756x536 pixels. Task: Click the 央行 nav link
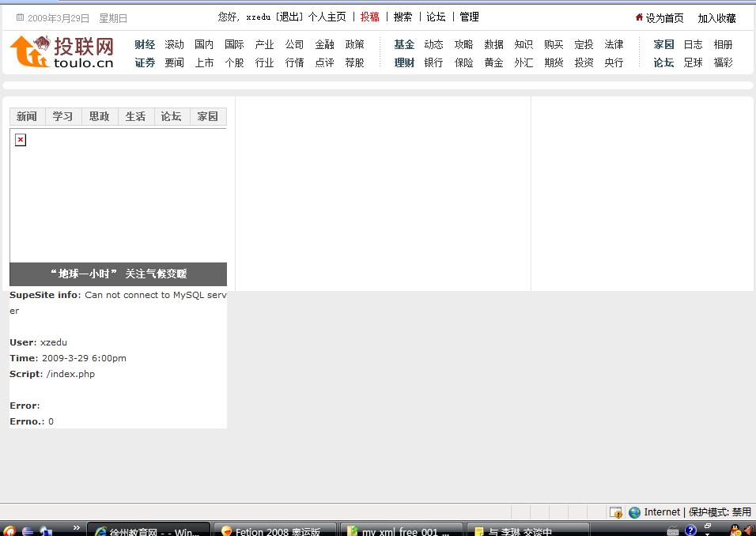tap(614, 62)
